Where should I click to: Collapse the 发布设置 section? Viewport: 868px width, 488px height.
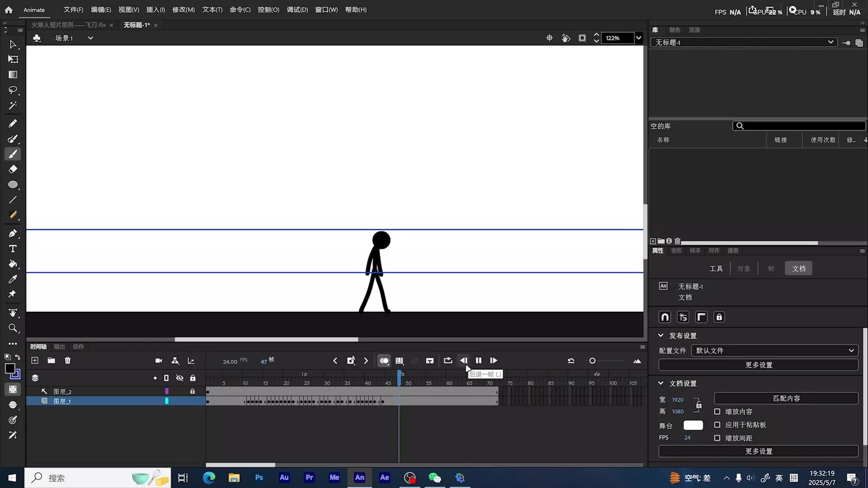(661, 336)
